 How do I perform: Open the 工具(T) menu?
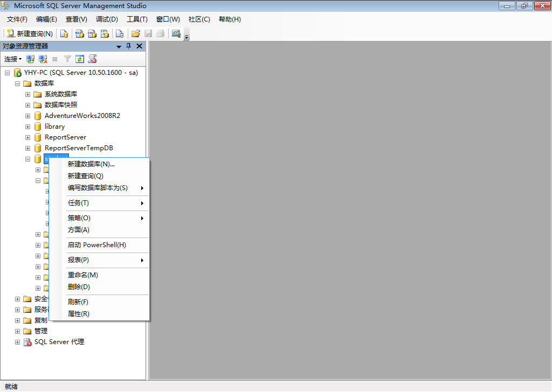137,19
